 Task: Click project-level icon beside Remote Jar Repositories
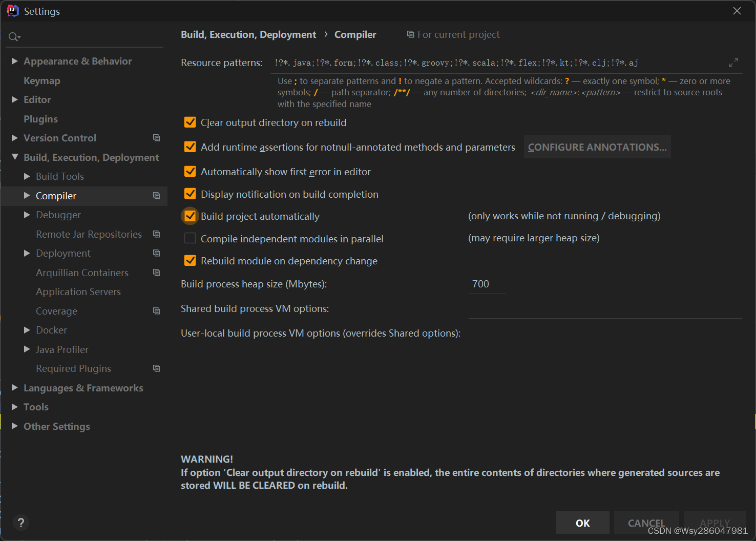tap(157, 234)
